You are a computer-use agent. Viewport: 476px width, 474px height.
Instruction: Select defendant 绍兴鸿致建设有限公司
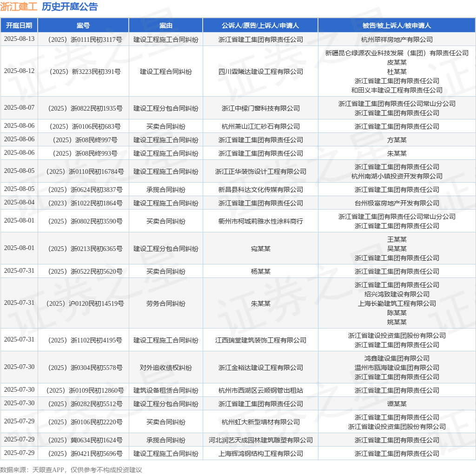[x=397, y=294]
